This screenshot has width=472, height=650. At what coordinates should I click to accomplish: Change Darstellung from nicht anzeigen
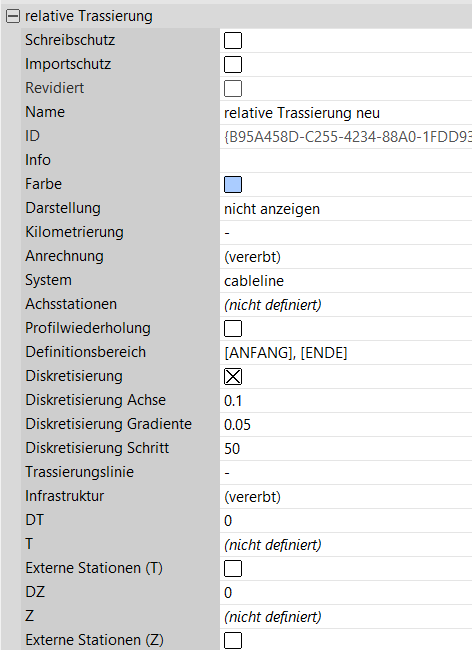click(x=346, y=209)
